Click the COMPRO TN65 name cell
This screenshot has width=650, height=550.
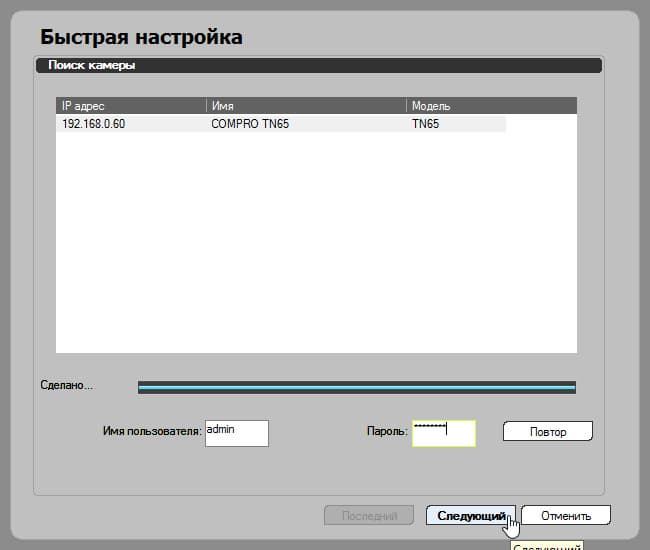pyautogui.click(x=250, y=124)
